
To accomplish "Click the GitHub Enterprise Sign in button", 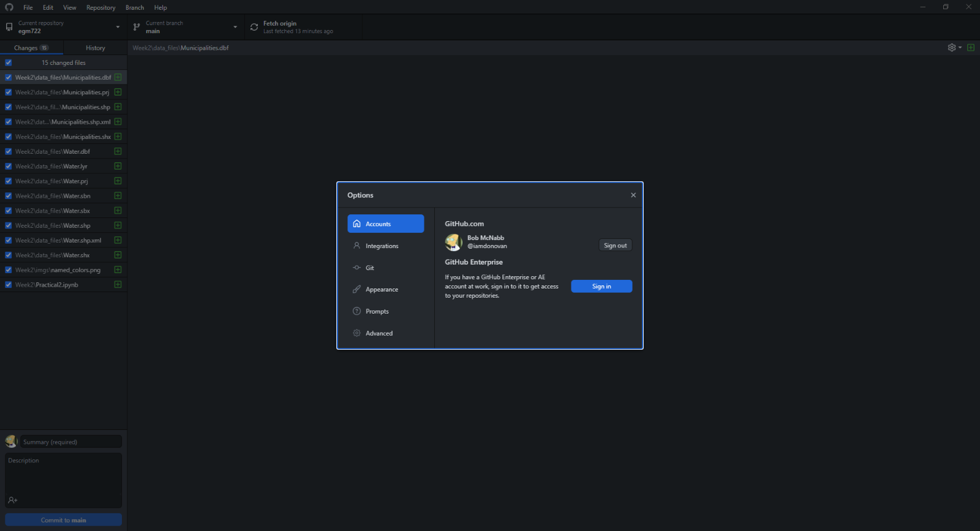I will point(601,286).
